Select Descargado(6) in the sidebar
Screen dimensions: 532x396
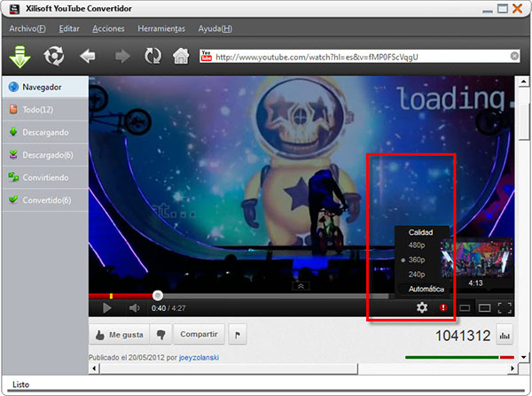(x=45, y=155)
